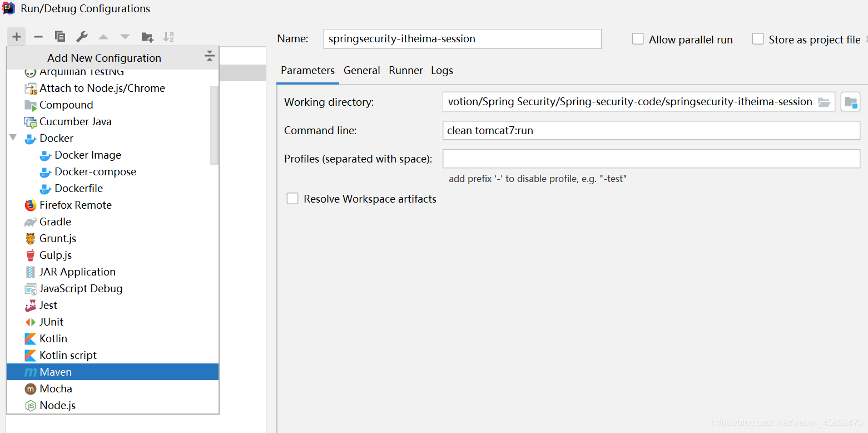This screenshot has height=433, width=868.
Task: Select Node.js configuration type
Action: 112,405
